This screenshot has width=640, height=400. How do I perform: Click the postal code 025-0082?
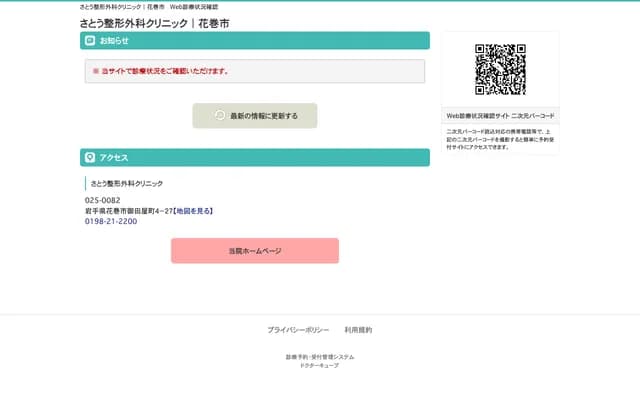tap(103, 201)
